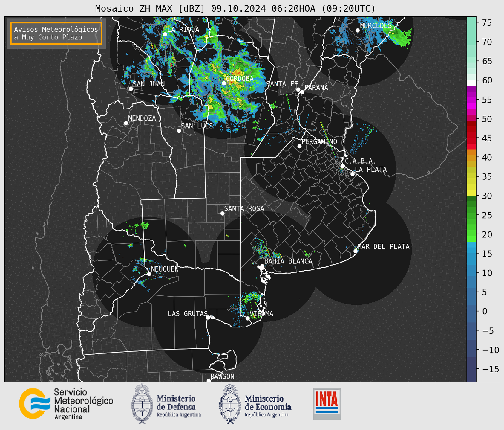
Task: Click the Ministerio de Economía coat of arms logo
Action: pos(230,404)
